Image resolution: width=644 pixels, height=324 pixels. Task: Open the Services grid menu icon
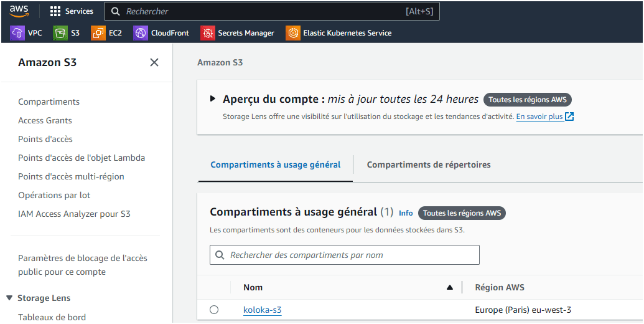point(55,11)
